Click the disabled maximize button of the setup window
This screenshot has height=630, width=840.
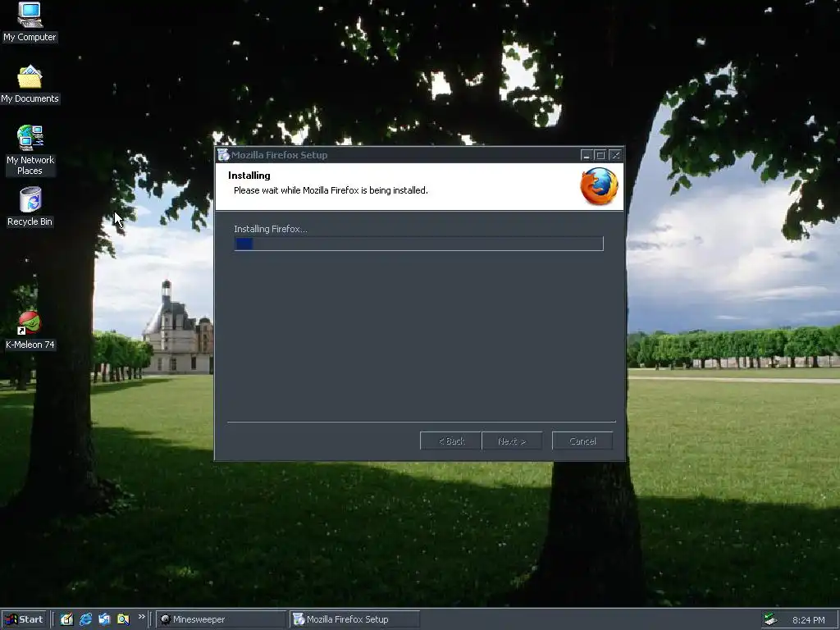pyautogui.click(x=600, y=155)
